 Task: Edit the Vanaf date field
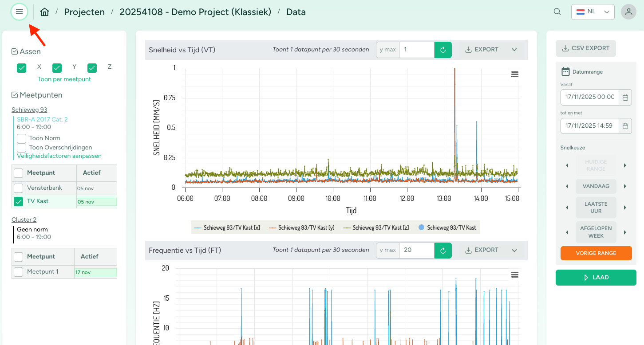[x=590, y=97]
